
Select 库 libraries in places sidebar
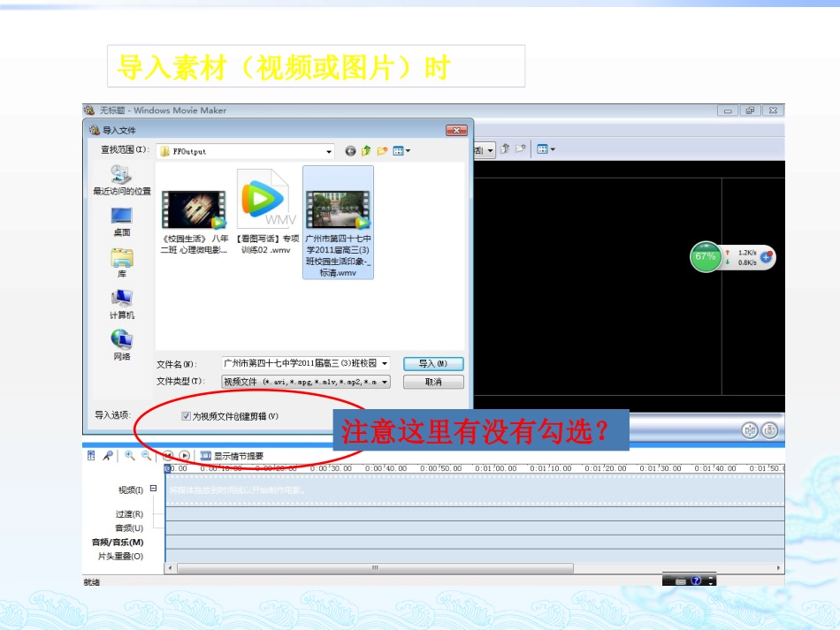pyautogui.click(x=122, y=262)
